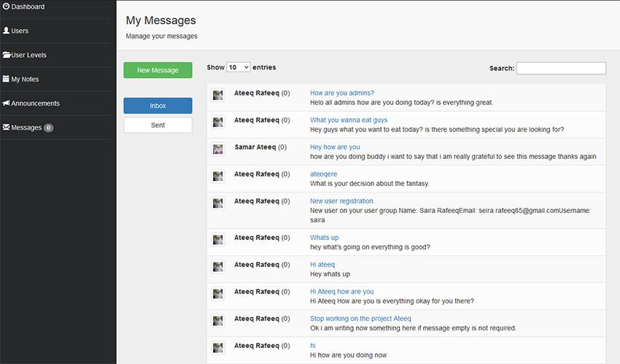
Task: Click the Dashboard icon in sidebar
Action: pos(7,7)
